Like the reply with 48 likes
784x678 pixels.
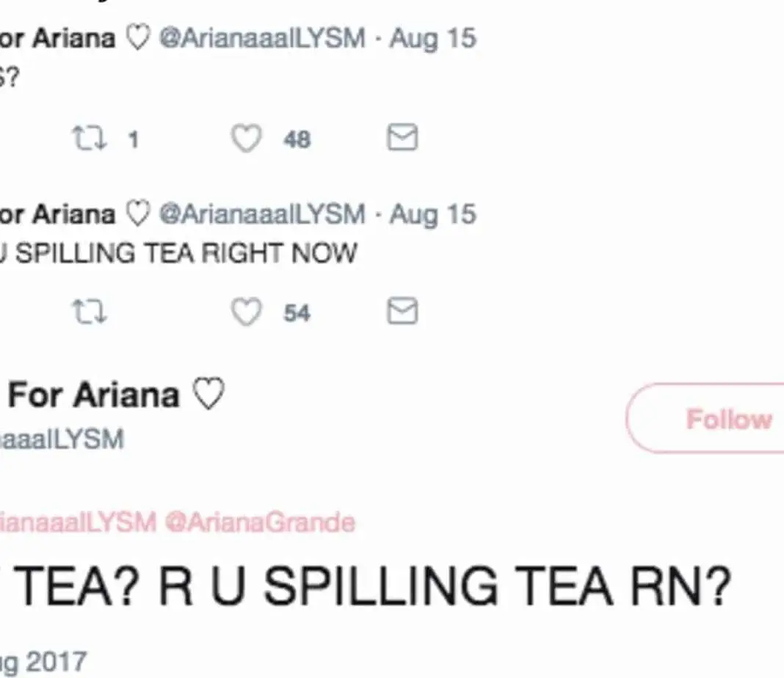click(x=247, y=138)
